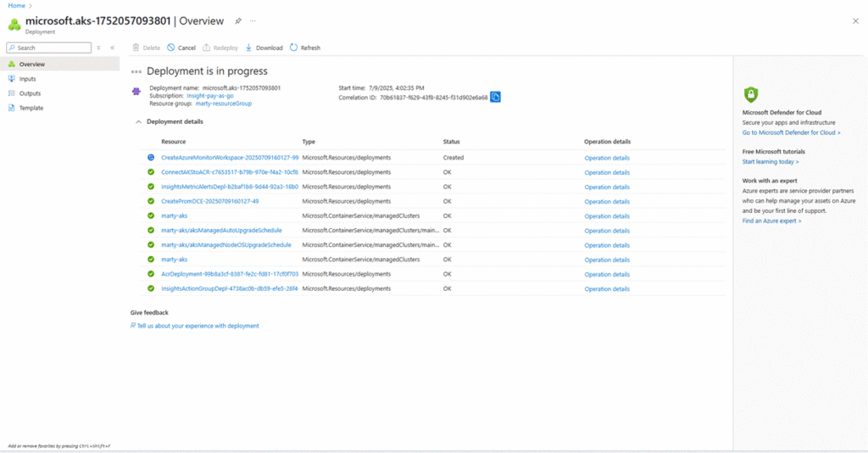The image size is (868, 453).
Task: Click the Refresh toolbar button
Action: 305,48
